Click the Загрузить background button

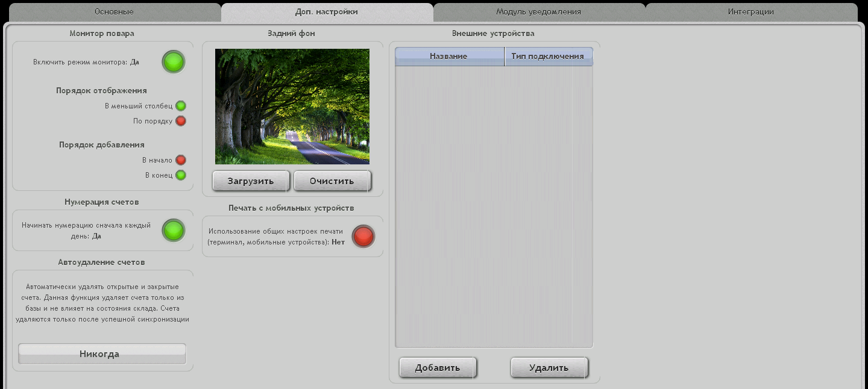point(251,181)
